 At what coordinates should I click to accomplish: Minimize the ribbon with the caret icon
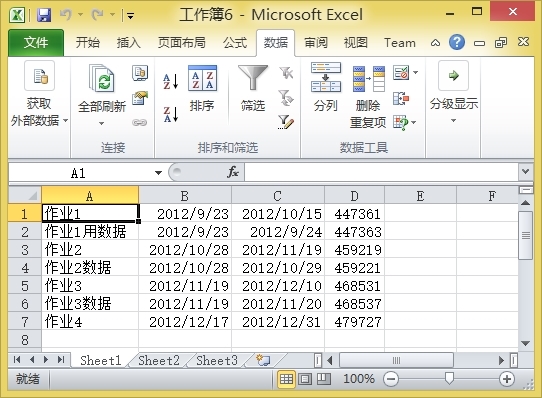pos(435,43)
